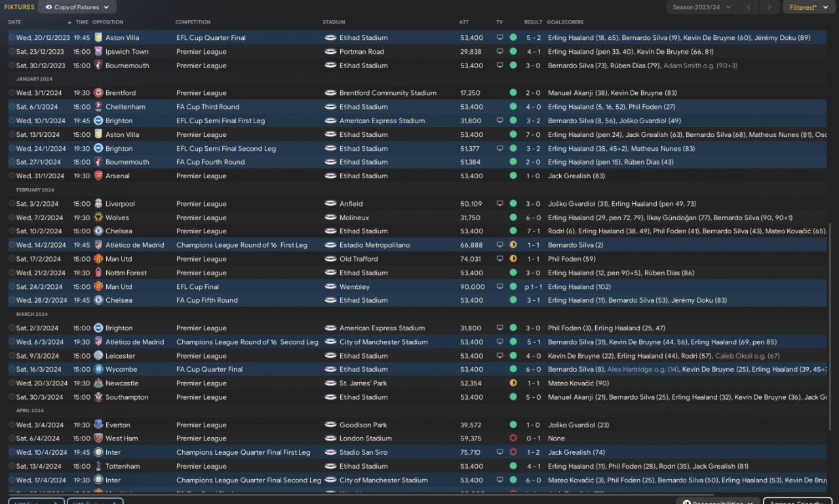Select the row circle for Sat, 17/2/2024
Viewport: 839px width, 504px height.
click(12, 259)
